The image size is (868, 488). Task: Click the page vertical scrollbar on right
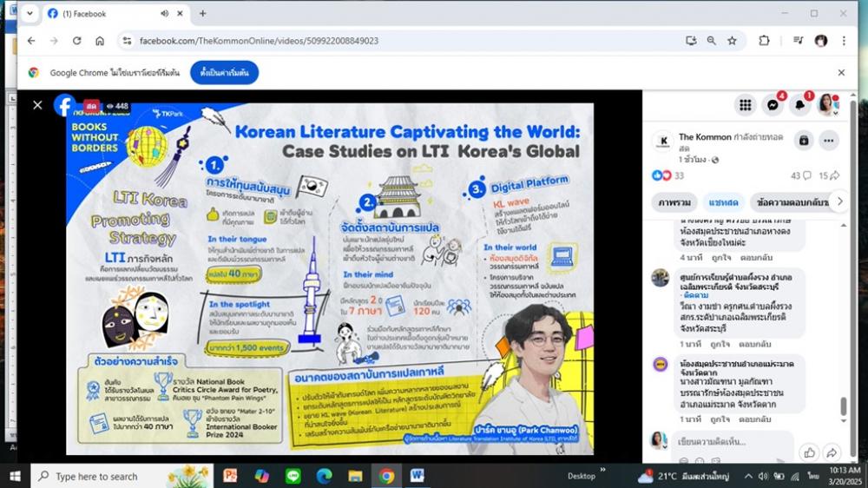pos(852,277)
